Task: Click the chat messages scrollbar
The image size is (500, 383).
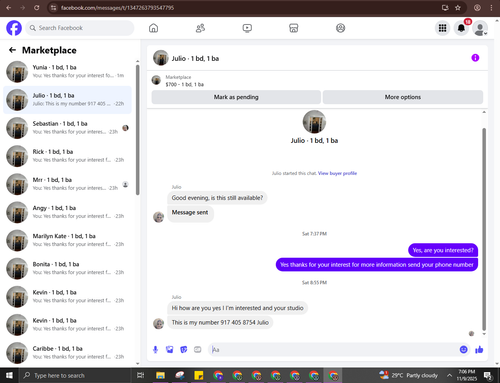Action: tap(484, 229)
